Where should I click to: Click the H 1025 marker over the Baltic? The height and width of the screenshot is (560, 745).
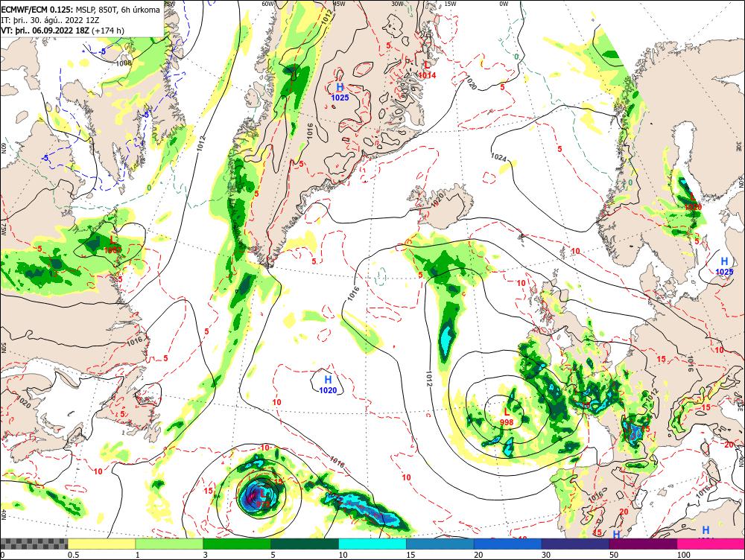pyautogui.click(x=724, y=266)
